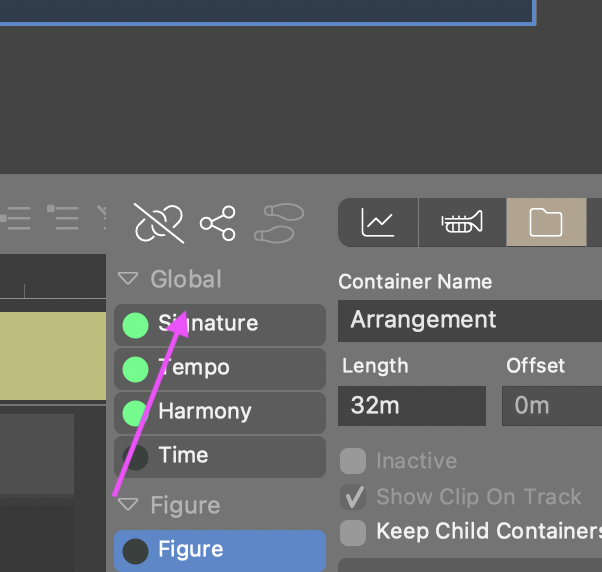The height and width of the screenshot is (572, 602).
Task: Tick Keep Child Containers checkbox
Action: click(x=352, y=531)
